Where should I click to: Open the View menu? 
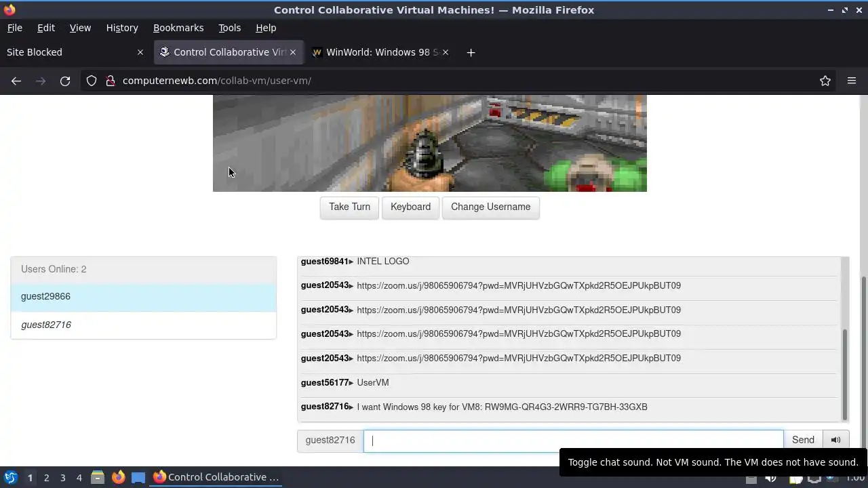(x=80, y=28)
